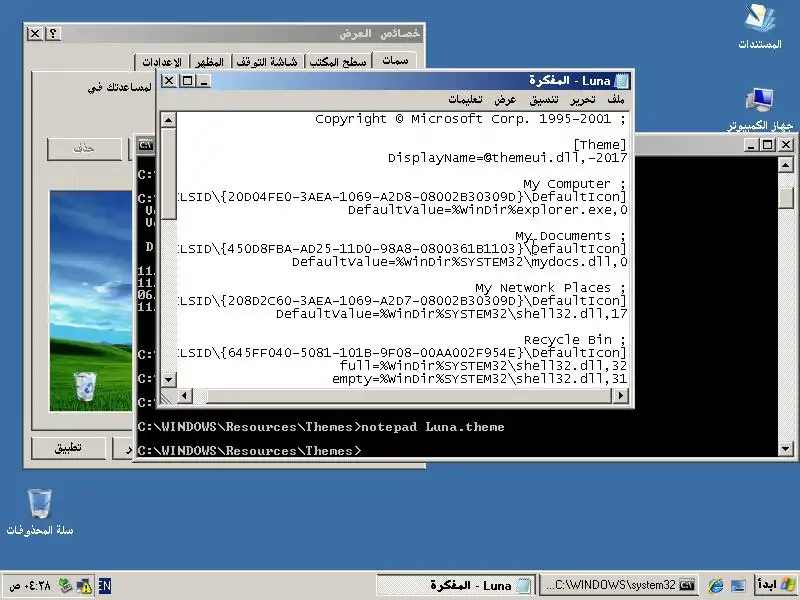Image resolution: width=800 pixels, height=600 pixels.
Task: Open the تعليمات menu in Notepad
Action: (465, 99)
